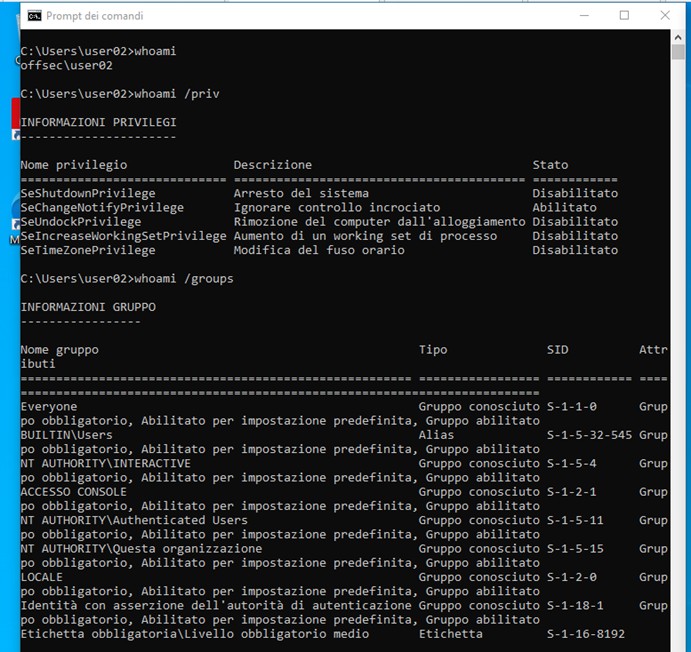This screenshot has height=652, width=691.
Task: Click the 'offsec\user02' output text
Action: point(66,65)
